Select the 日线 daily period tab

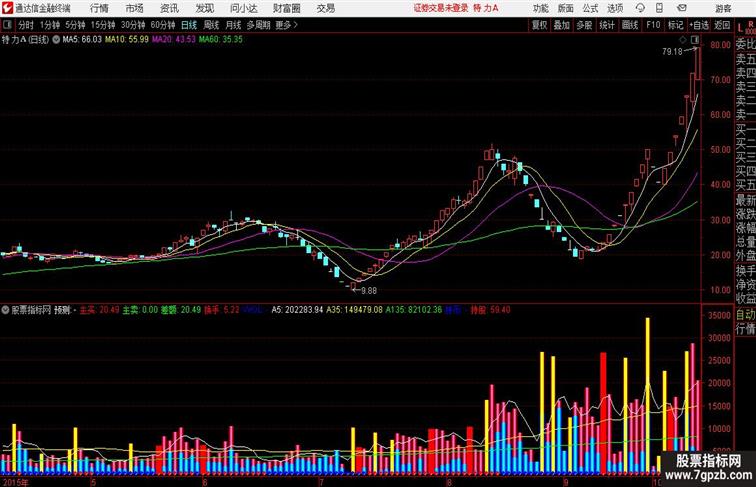click(x=189, y=25)
